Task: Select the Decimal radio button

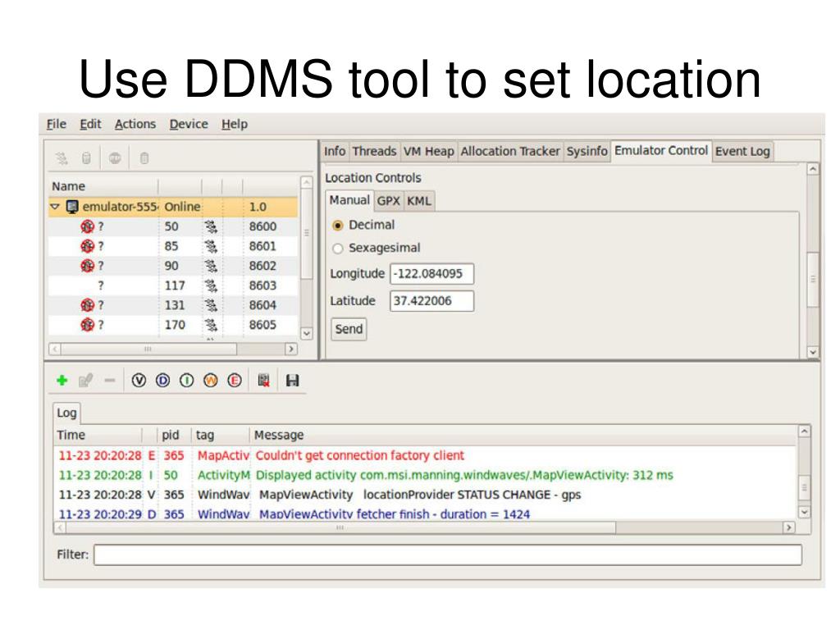Action: tap(337, 226)
